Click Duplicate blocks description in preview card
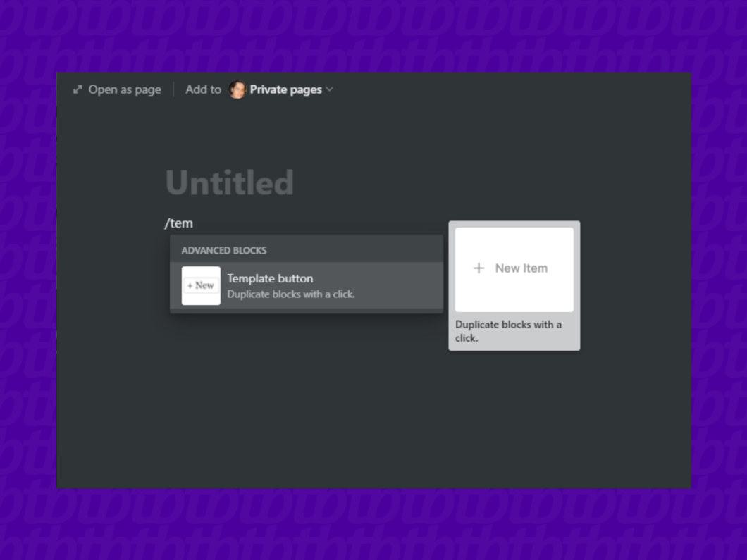 (x=508, y=331)
